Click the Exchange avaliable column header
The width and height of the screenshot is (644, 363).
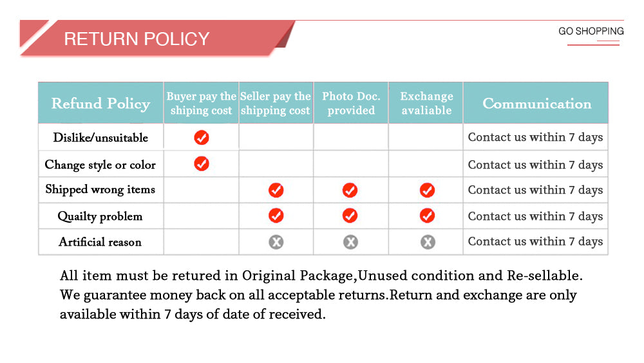coord(426,104)
